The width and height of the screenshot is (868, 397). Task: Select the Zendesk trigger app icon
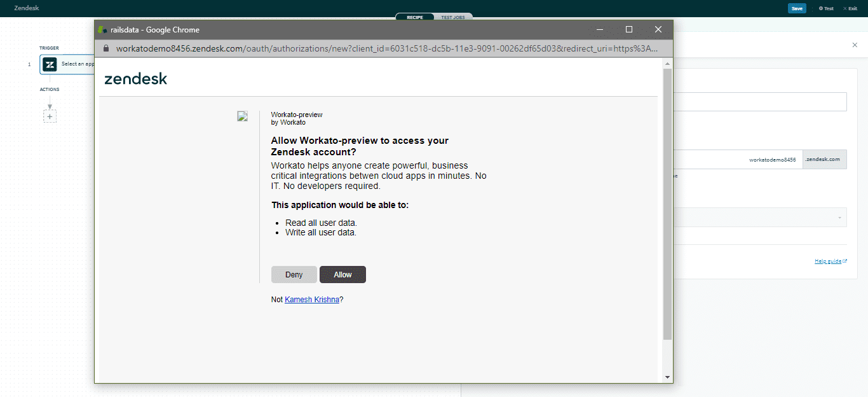tap(50, 64)
